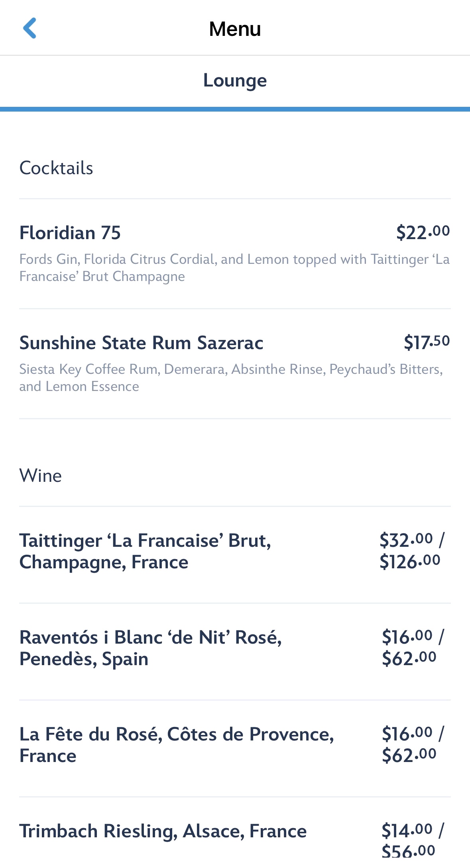Tap the La Fête du Rosé price
Image resolution: width=470 pixels, height=868 pixels.
tap(413, 744)
